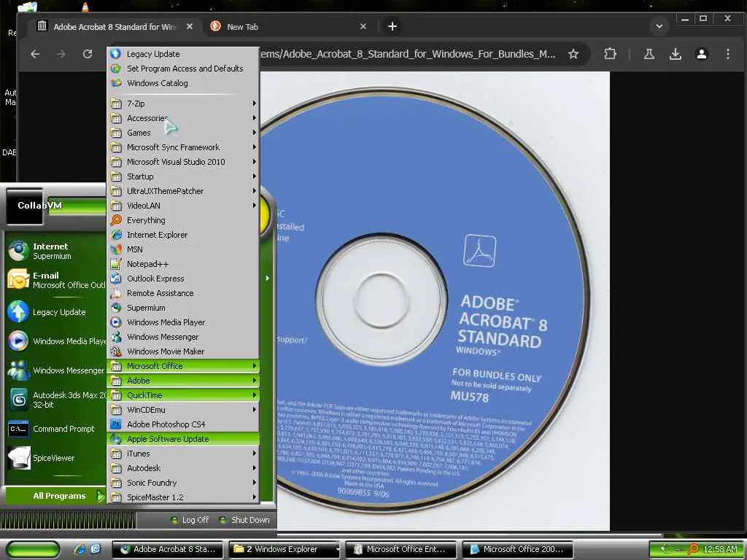Click Shut Down button
The image size is (747, 560).
click(x=244, y=520)
